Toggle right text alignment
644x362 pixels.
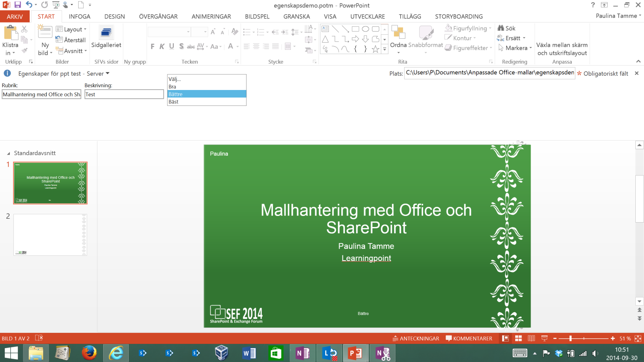click(x=266, y=47)
